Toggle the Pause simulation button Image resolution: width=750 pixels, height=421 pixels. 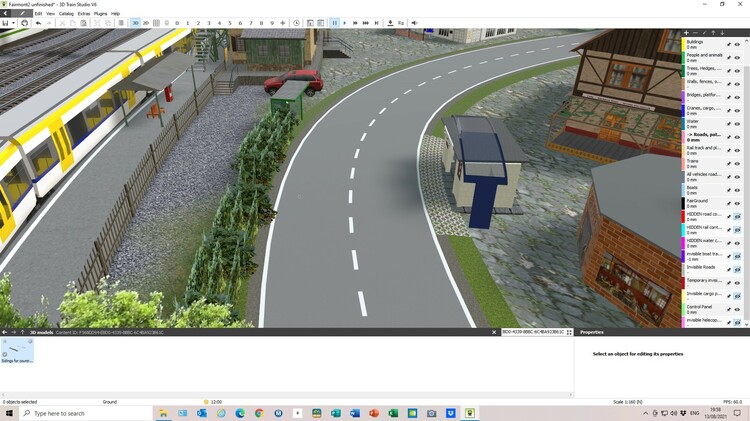point(334,23)
